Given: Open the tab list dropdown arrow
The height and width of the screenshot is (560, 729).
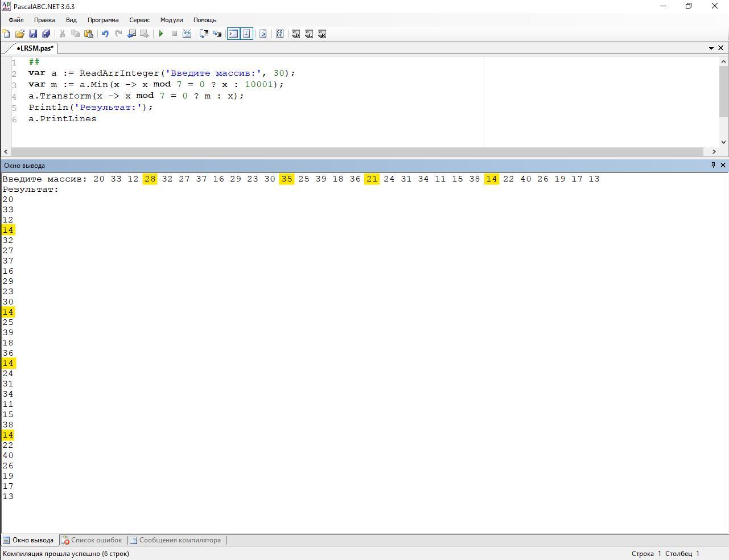Looking at the screenshot, I should [711, 48].
